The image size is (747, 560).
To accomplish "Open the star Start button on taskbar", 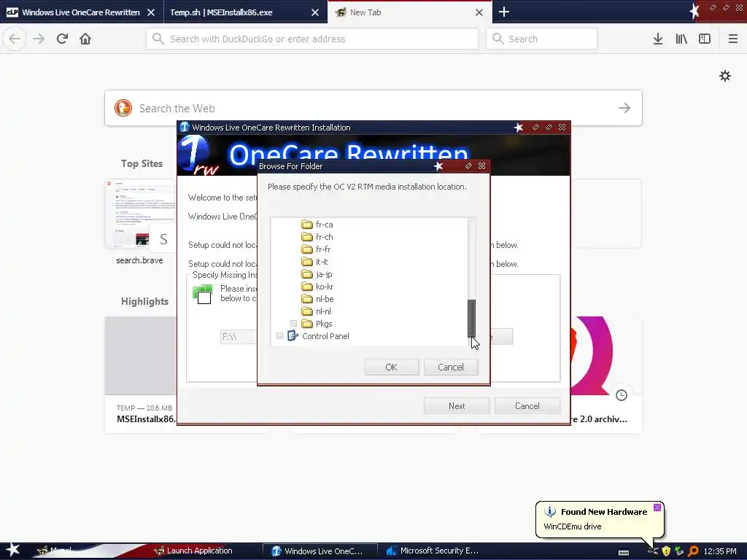I will point(13,551).
